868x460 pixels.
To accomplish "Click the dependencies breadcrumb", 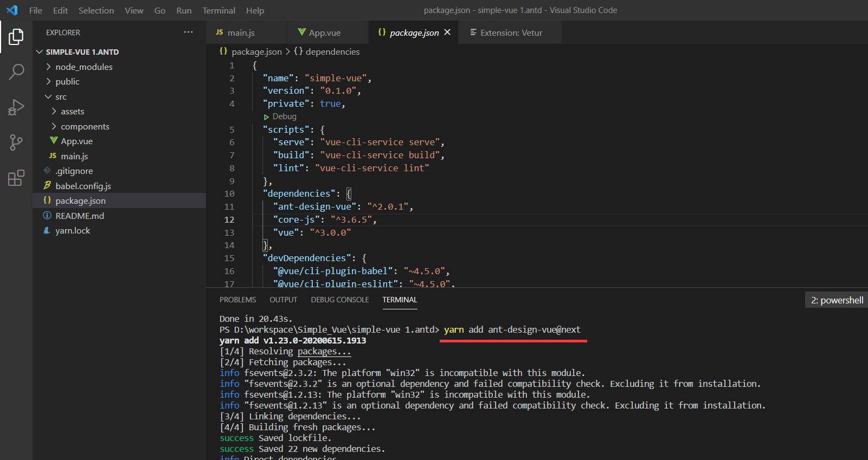I will [x=332, y=51].
